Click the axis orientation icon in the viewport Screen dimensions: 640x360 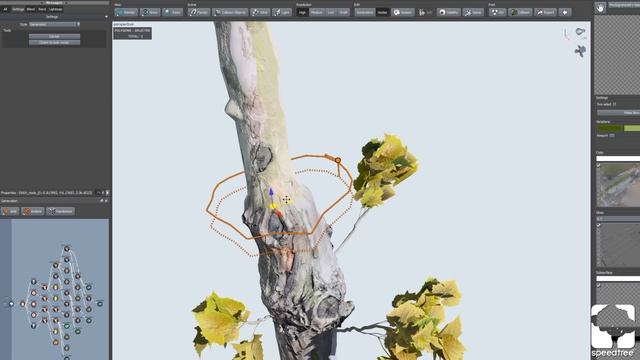(x=567, y=34)
